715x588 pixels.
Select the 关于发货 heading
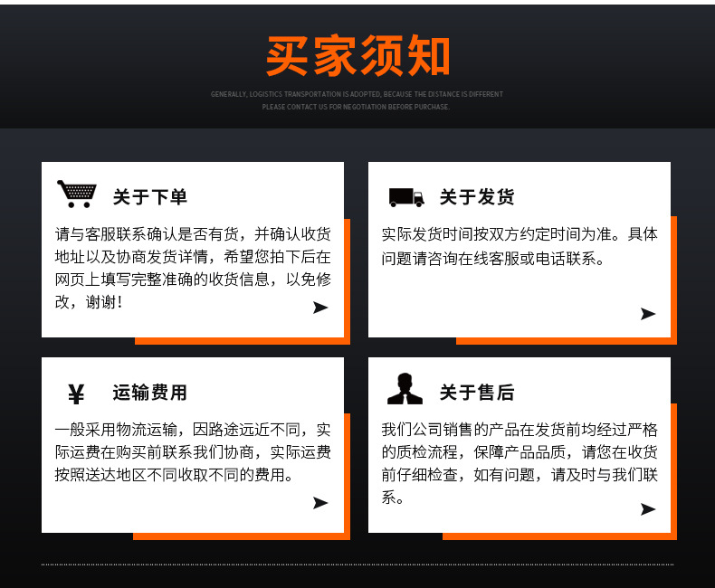(477, 197)
